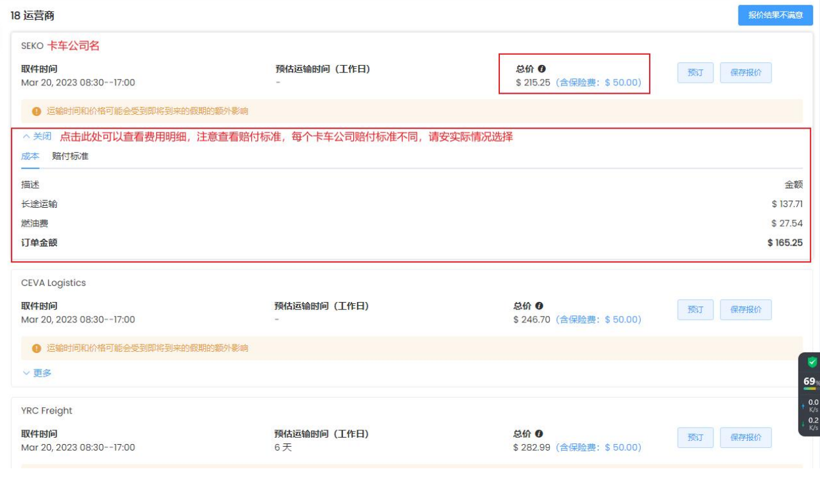This screenshot has height=504, width=820.
Task: Click the 69% indicator in the side widget
Action: [x=810, y=382]
